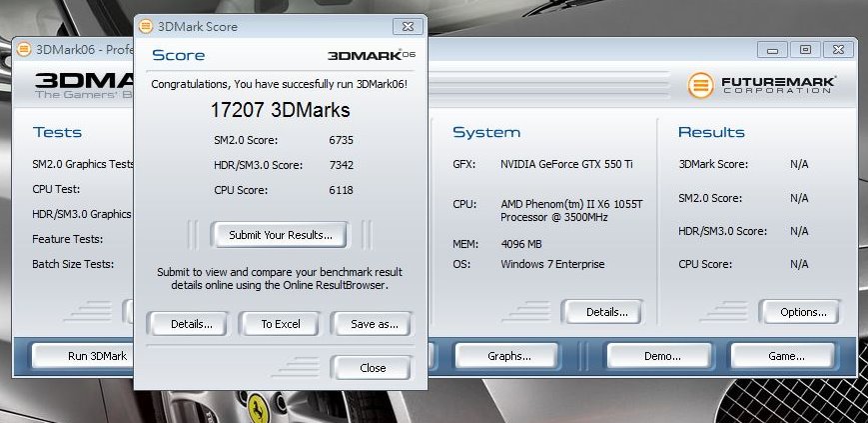Click the Close button in Score dialog
Screen dimensions: 868x423
[x=373, y=368]
